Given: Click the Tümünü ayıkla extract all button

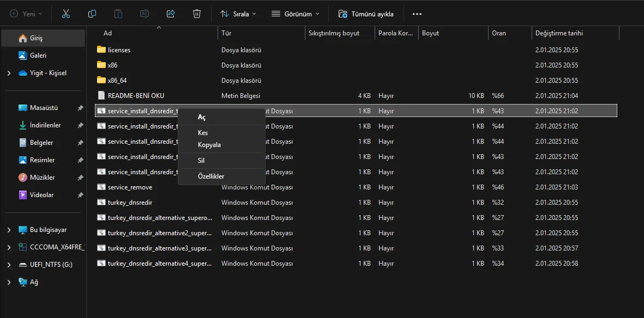Looking at the screenshot, I should pos(366,14).
